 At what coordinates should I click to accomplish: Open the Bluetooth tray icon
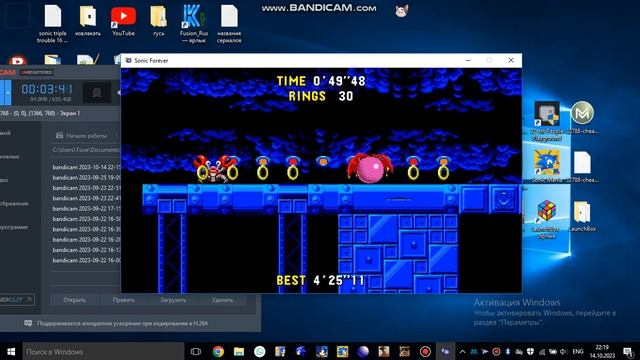tap(507, 351)
